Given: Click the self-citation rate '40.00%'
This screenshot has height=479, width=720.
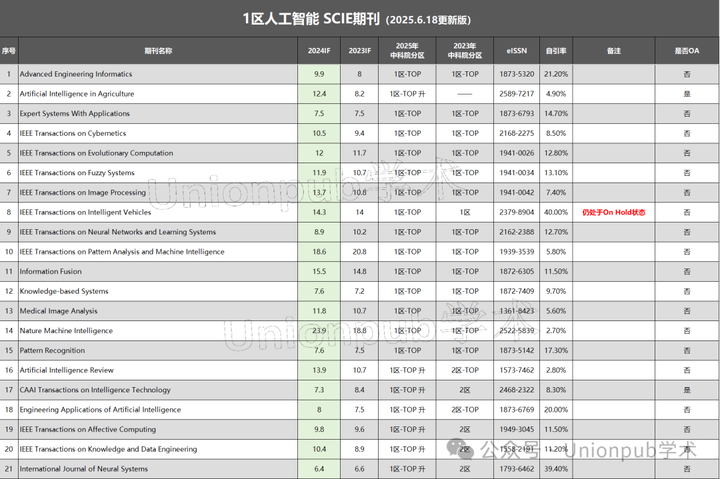Looking at the screenshot, I should [556, 212].
